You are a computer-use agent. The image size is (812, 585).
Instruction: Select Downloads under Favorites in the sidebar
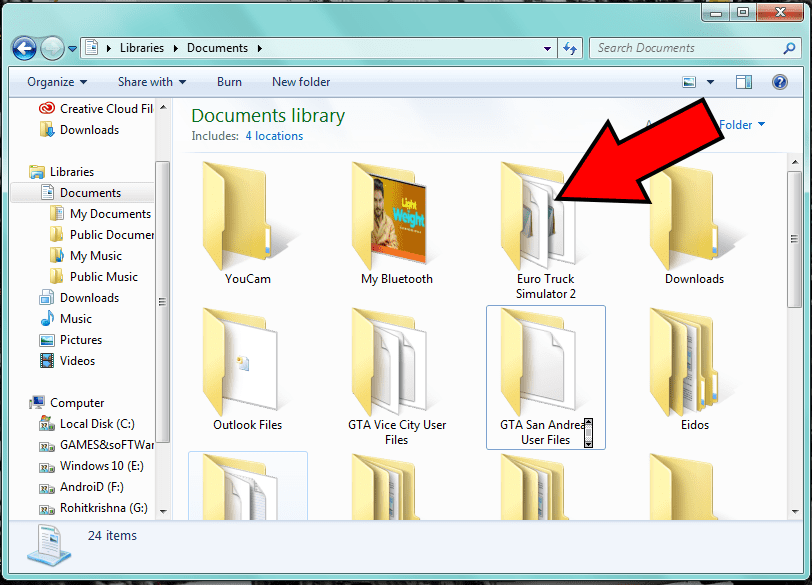coord(79,130)
